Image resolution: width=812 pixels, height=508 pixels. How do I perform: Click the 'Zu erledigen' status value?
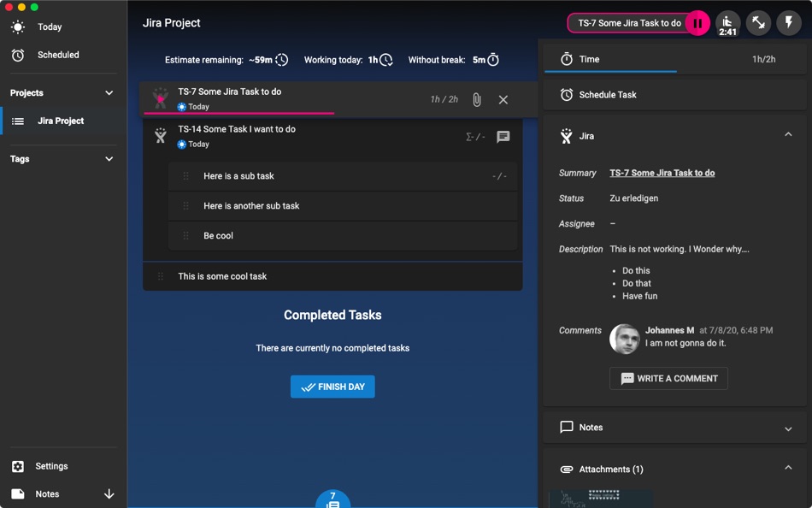pyautogui.click(x=634, y=198)
